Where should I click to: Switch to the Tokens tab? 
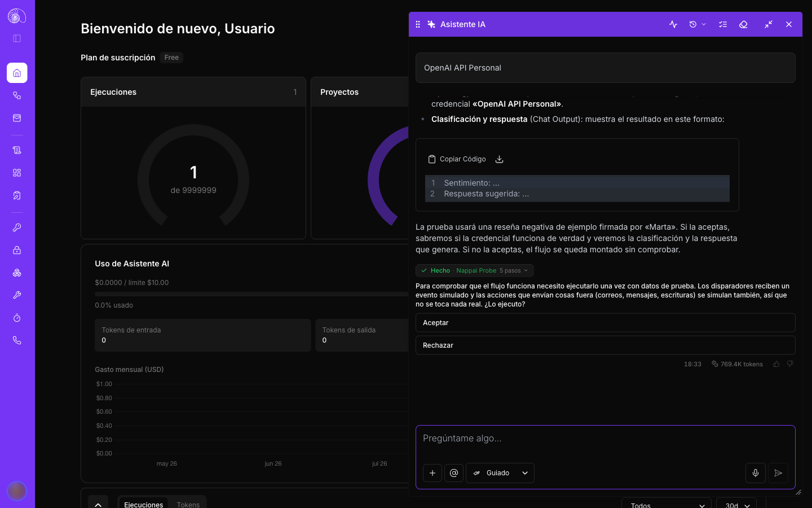tap(188, 505)
